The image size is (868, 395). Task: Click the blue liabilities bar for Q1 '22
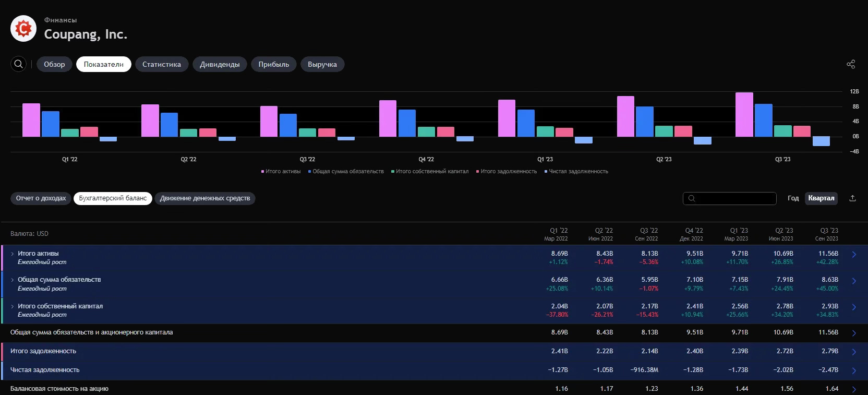51,124
